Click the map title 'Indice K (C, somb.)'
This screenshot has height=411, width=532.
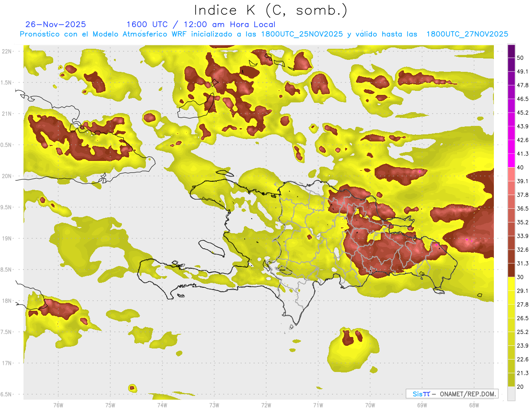(271, 10)
